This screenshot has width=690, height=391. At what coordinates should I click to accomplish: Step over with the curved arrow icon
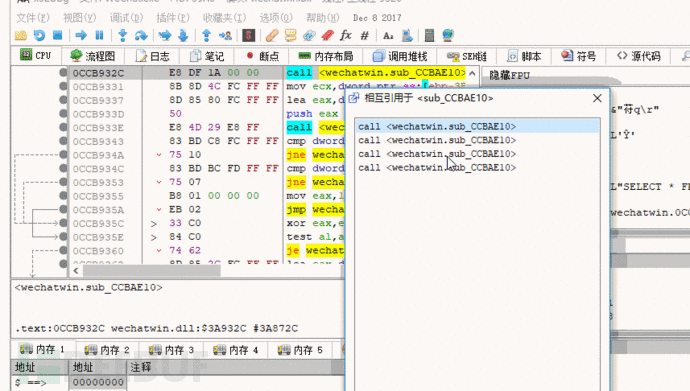(x=141, y=35)
